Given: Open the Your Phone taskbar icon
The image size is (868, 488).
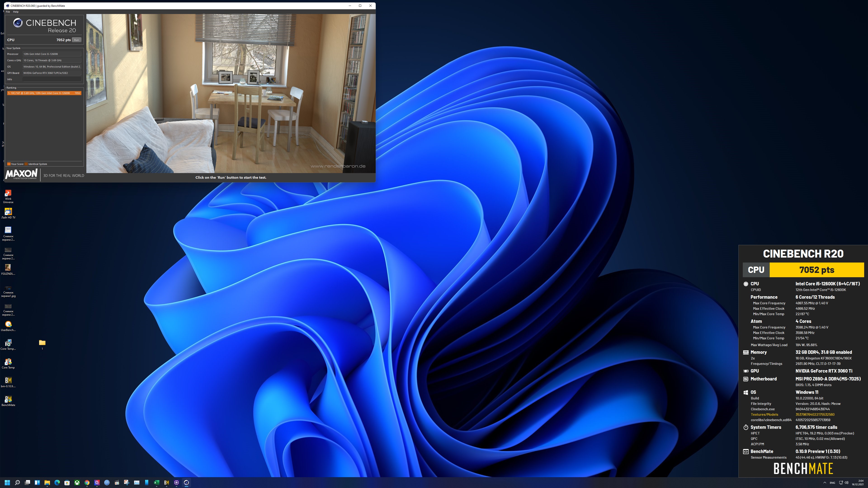Looking at the screenshot, I should click(x=146, y=483).
